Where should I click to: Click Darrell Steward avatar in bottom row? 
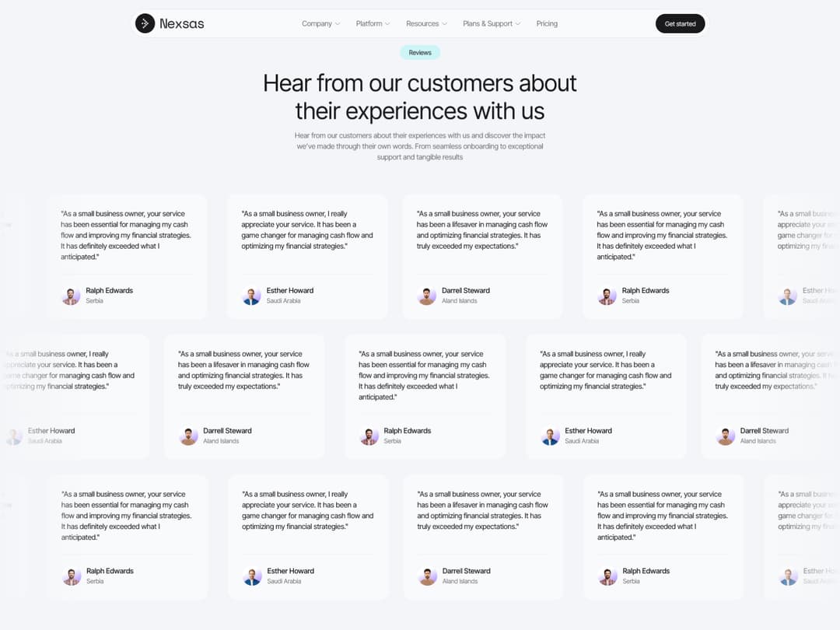[x=427, y=576]
